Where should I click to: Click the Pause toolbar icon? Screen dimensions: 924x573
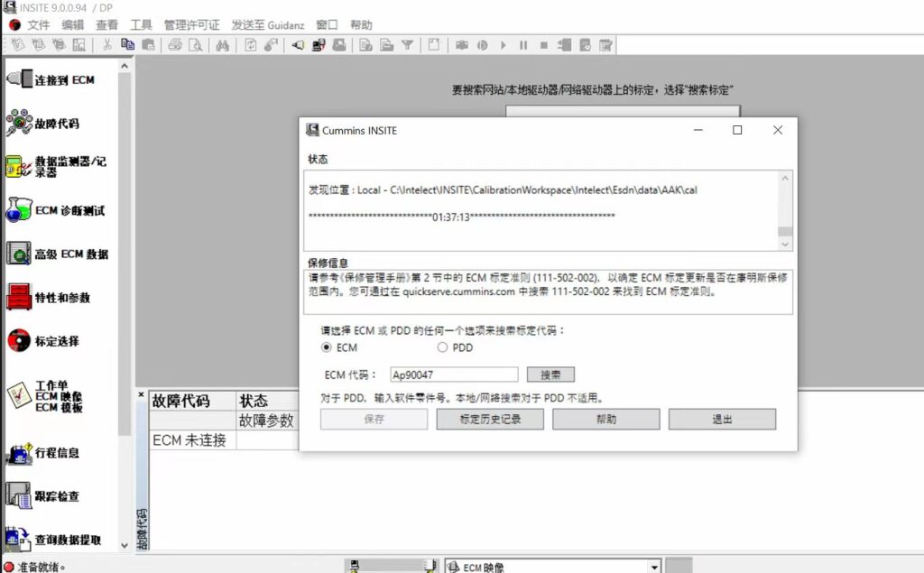[x=522, y=45]
